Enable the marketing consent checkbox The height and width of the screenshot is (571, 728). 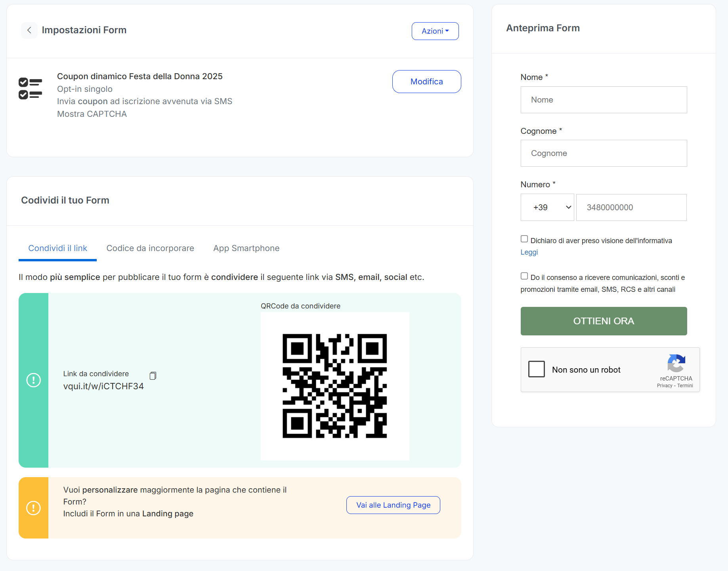[x=524, y=276]
